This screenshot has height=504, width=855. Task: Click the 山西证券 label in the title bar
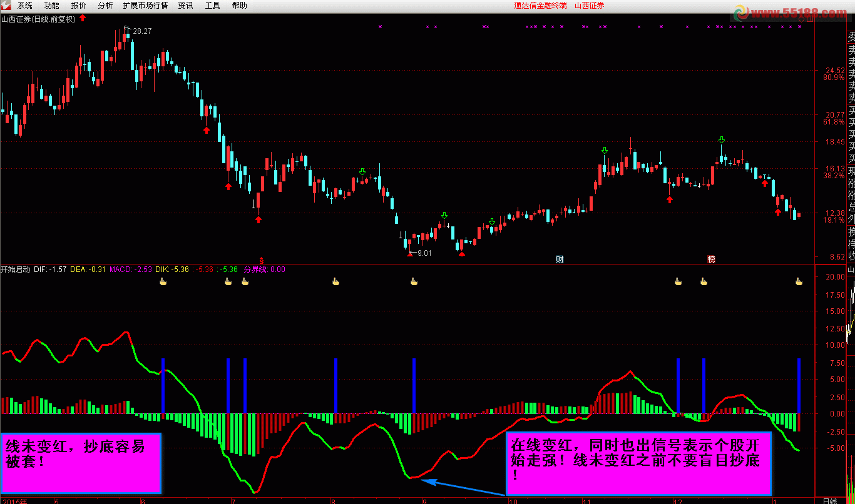pos(590,6)
